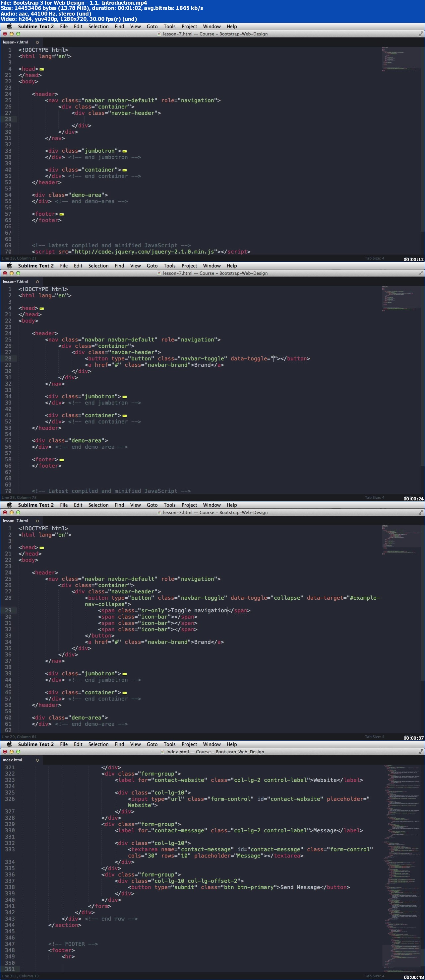The height and width of the screenshot is (980, 425).
Task: Click status text 'Line 351, Column 13'
Action: [20, 976]
